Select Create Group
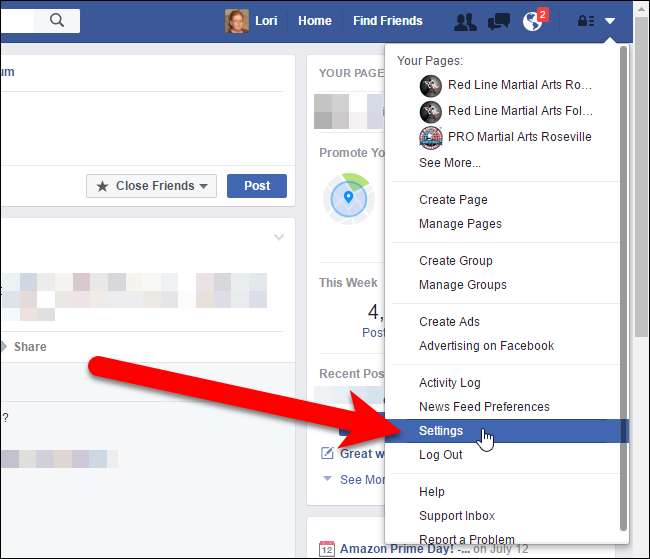Viewport: 650px width, 559px height. click(x=456, y=261)
